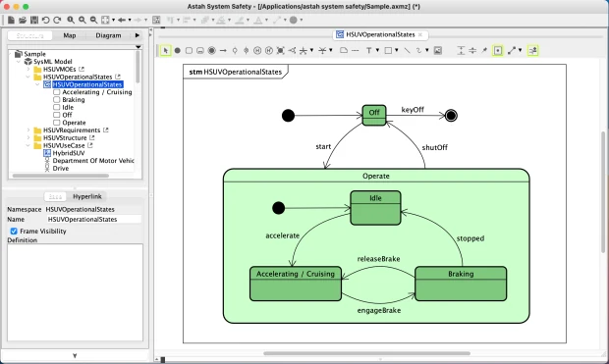The width and height of the screenshot is (609, 364).
Task: Click the pin mode icon in diagram toolbar
Action: click(x=484, y=50)
